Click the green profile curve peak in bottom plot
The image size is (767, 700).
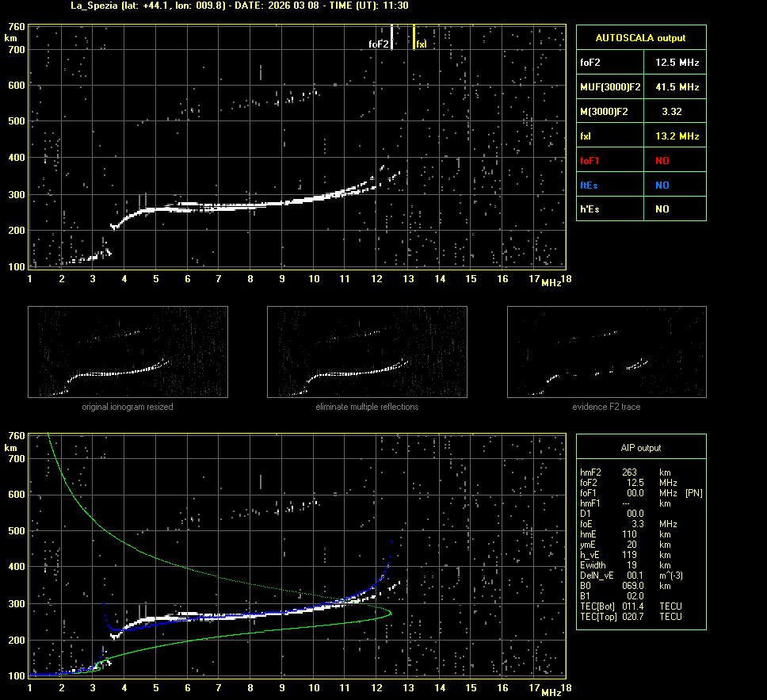pyautogui.click(x=390, y=612)
